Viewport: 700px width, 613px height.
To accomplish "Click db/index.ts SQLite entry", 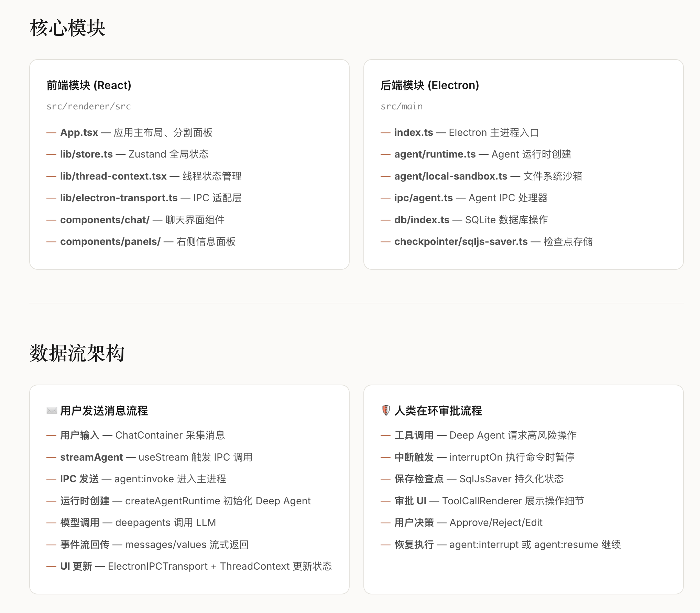I will pos(422,220).
